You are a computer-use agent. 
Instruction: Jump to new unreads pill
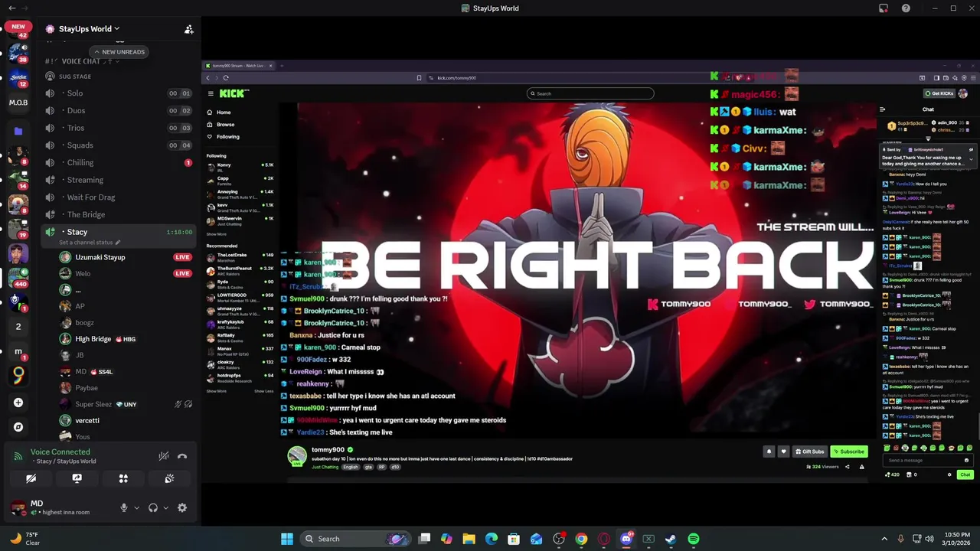[x=119, y=52]
